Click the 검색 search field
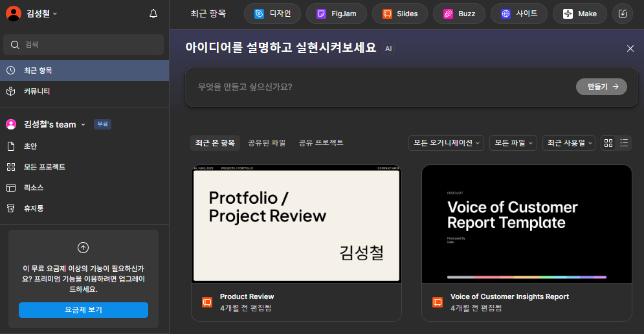Viewport: 644px width, 334px height. [x=84, y=45]
